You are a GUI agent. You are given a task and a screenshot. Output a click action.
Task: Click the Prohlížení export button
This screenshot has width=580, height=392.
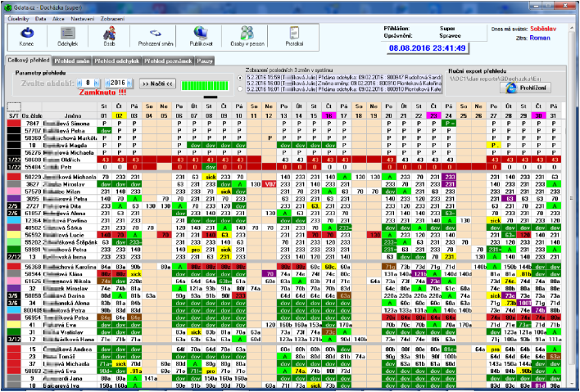(x=525, y=88)
